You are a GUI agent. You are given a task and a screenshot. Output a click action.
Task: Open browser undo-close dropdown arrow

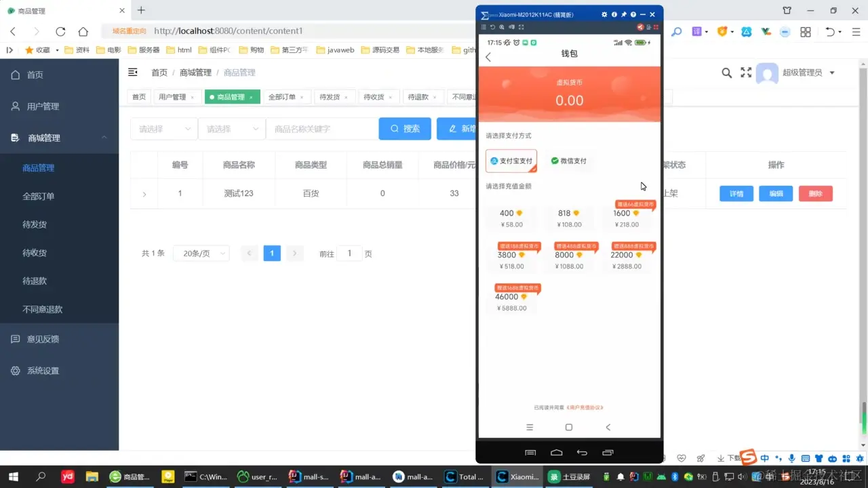coord(840,32)
